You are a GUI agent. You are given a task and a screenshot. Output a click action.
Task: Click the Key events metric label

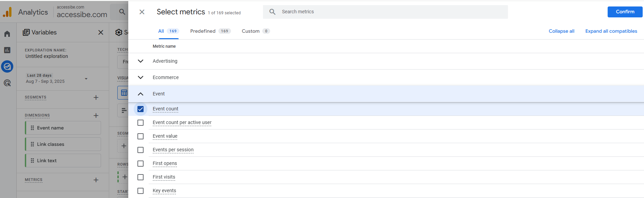point(164,191)
